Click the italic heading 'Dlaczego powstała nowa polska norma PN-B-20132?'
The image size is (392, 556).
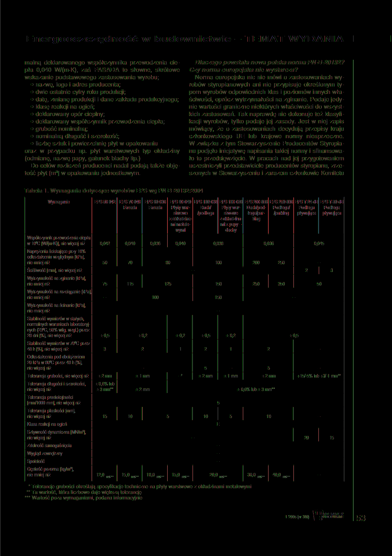point(269,63)
